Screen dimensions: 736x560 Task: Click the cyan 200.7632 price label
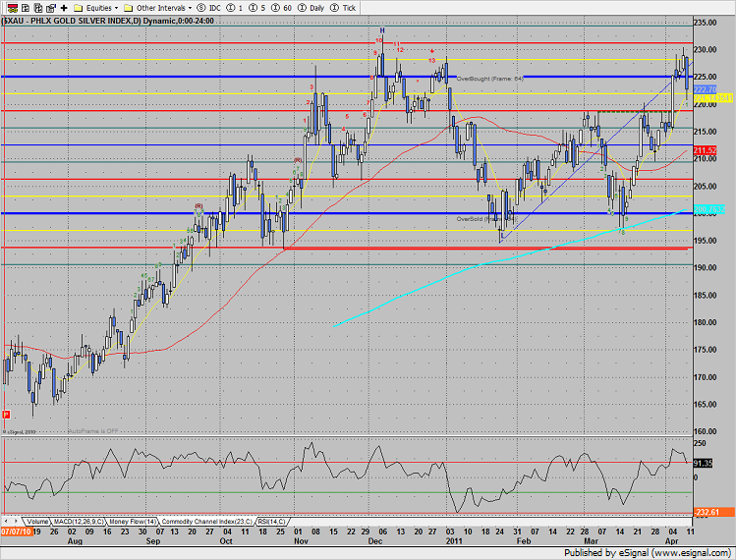point(709,209)
